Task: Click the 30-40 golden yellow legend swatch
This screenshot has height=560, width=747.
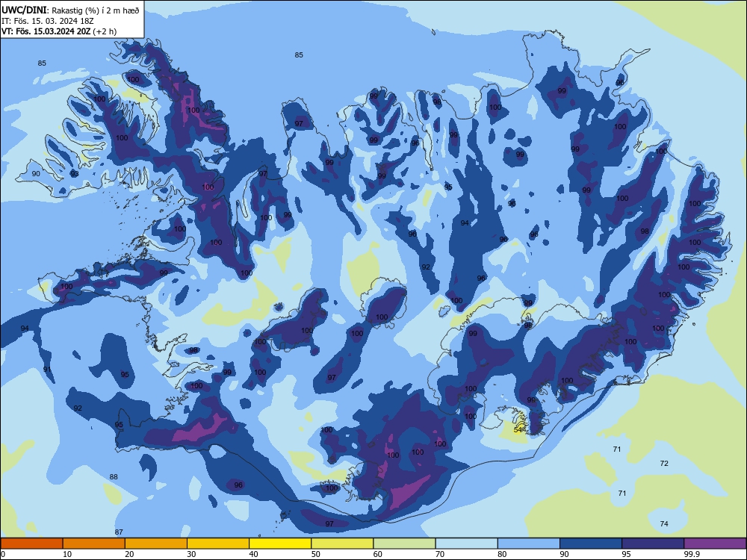Action: (218, 544)
